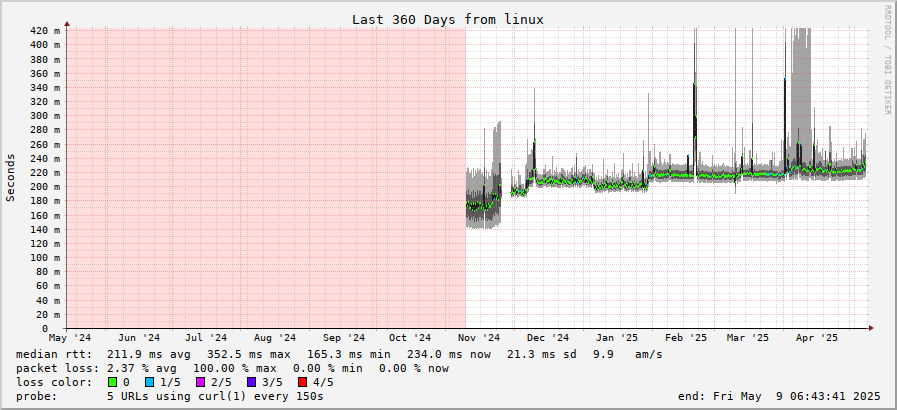Viewport: 897px width, 410px height.
Task: Click the "211.9 ms avg" value
Action: click(x=149, y=355)
